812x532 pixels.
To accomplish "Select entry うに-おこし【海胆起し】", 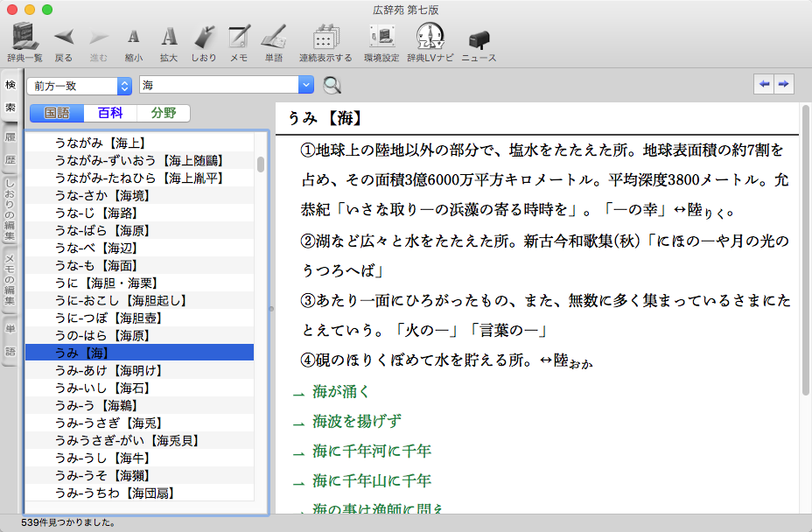I will (139, 300).
